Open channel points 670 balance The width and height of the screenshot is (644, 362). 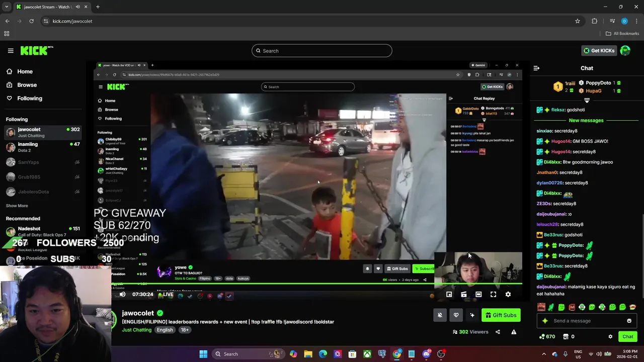547,336
